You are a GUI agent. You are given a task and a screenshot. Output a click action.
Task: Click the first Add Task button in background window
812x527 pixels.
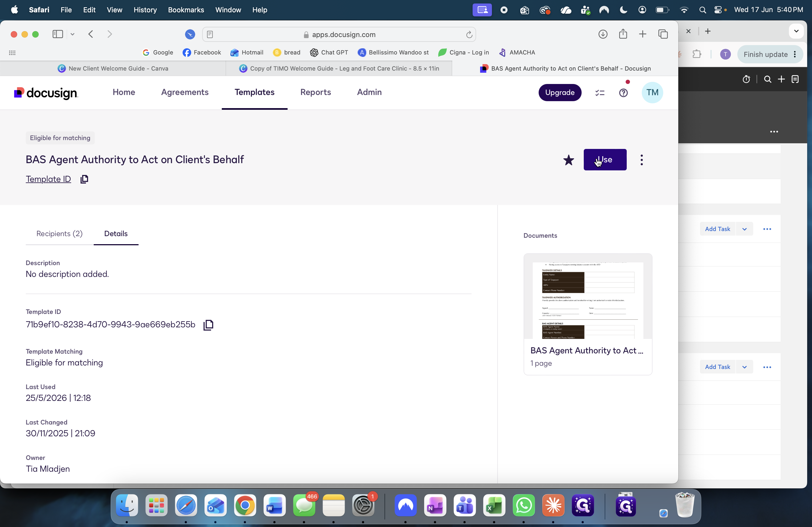(717, 229)
